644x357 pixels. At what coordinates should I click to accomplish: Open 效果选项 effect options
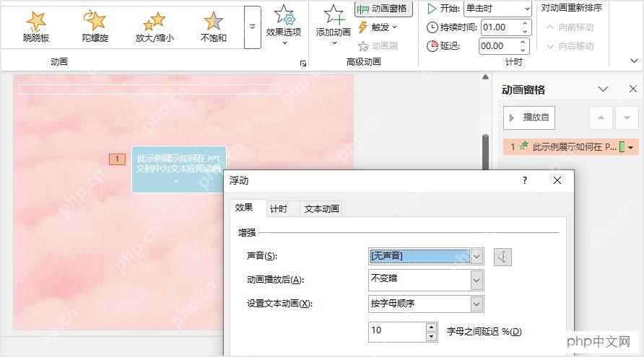(x=284, y=25)
